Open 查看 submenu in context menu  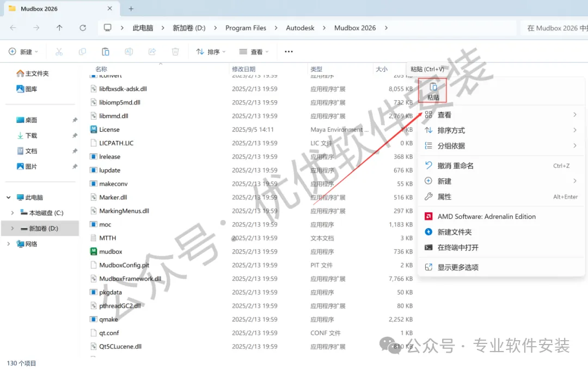(x=501, y=115)
